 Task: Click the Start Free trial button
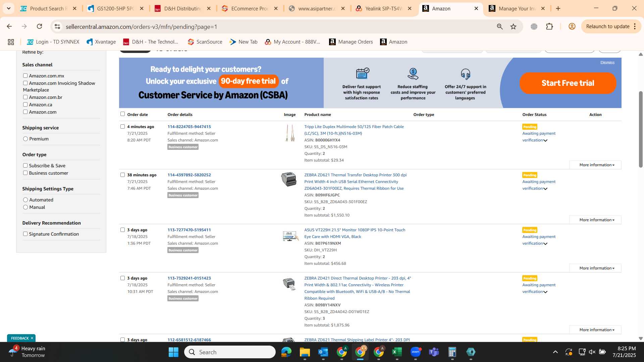point(568,83)
